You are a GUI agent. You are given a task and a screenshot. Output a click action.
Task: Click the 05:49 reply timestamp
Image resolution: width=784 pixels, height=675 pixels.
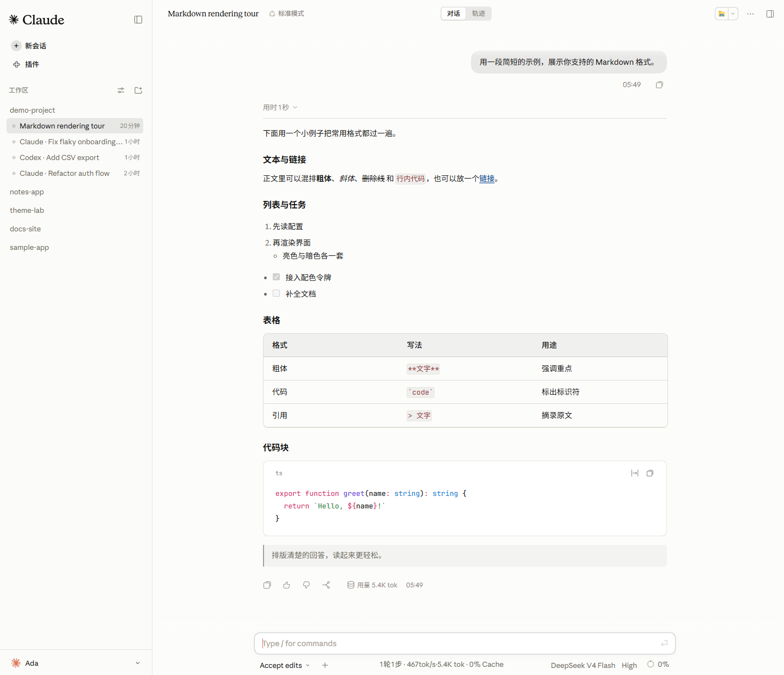pos(414,585)
